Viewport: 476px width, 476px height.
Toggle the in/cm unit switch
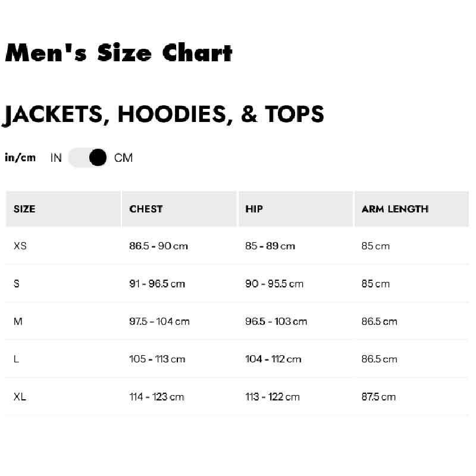(88, 158)
